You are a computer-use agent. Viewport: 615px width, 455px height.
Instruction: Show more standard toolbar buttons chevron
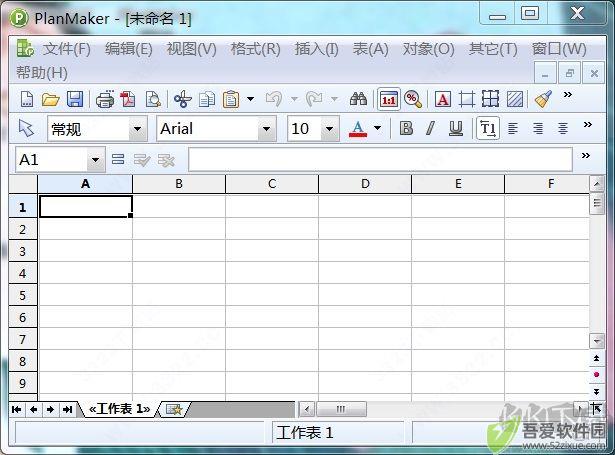pyautogui.click(x=568, y=95)
